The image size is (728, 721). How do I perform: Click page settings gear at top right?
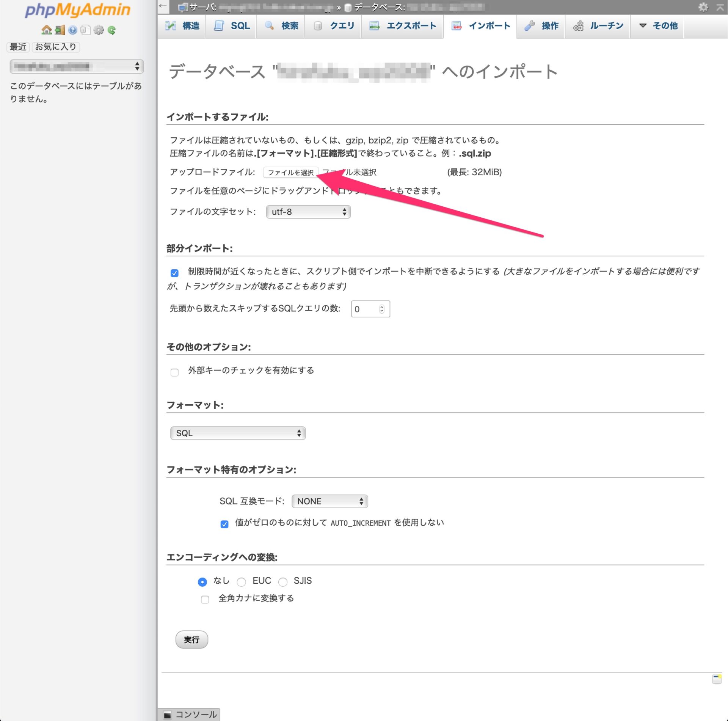click(x=703, y=7)
